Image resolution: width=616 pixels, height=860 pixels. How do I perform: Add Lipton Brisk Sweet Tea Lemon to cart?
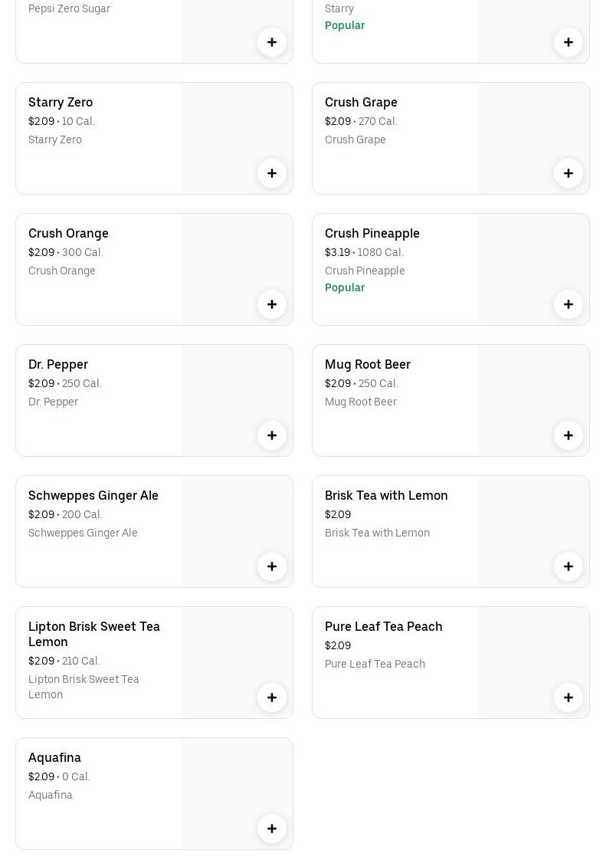coord(272,698)
